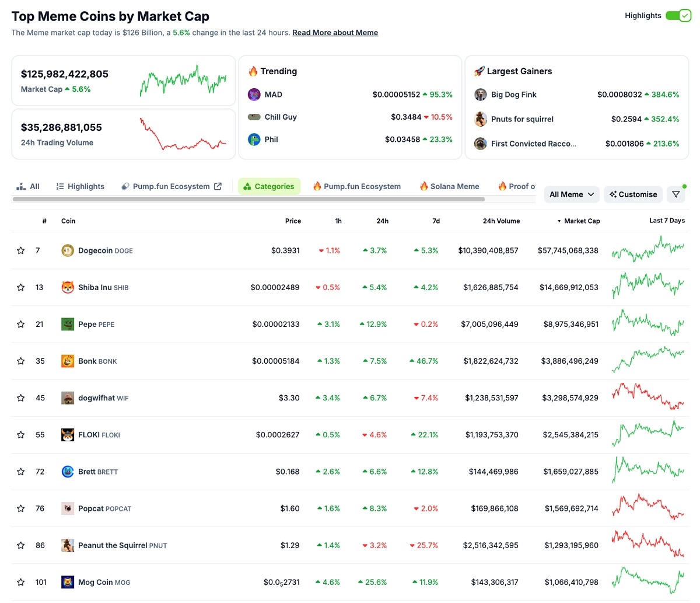The height and width of the screenshot is (603, 700).
Task: Click the MAD token avatar in Trending
Action: pyautogui.click(x=254, y=94)
